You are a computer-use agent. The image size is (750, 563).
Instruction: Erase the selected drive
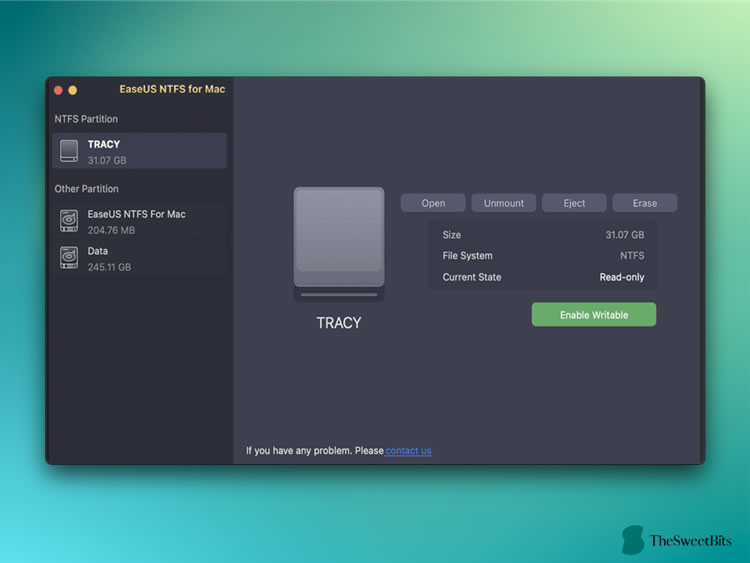click(645, 203)
